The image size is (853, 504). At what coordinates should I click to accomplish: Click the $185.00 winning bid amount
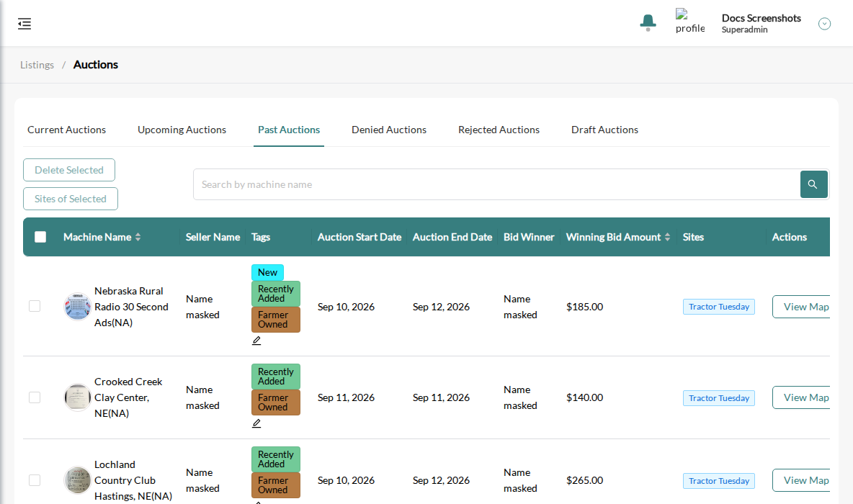click(585, 307)
